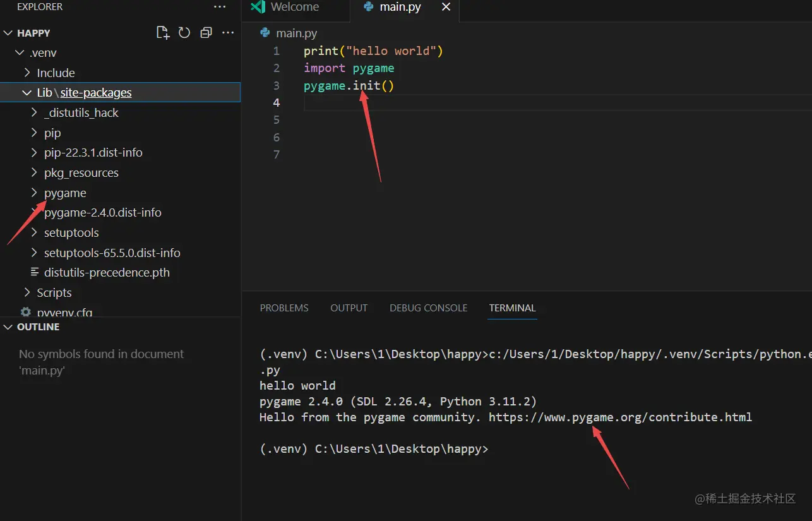Click the 'No symbols found in document' message

101,362
